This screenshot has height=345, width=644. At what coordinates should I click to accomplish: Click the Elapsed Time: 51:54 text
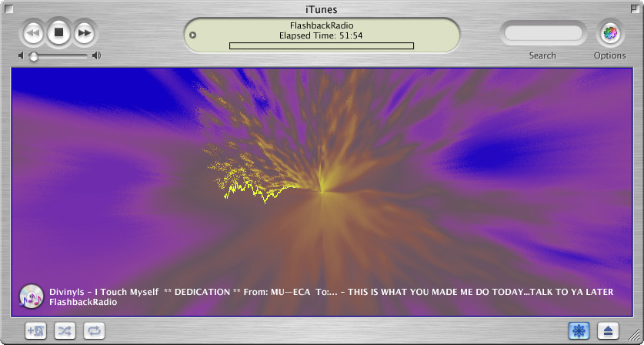(321, 35)
